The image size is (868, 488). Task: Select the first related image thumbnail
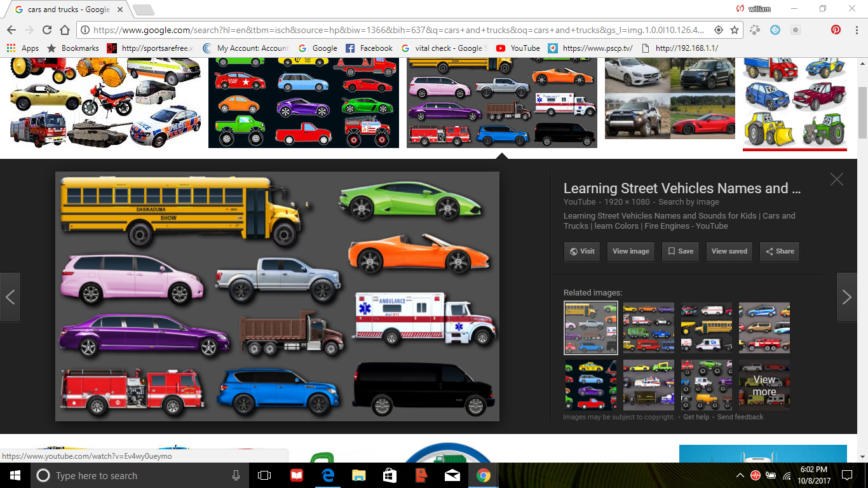(x=591, y=328)
